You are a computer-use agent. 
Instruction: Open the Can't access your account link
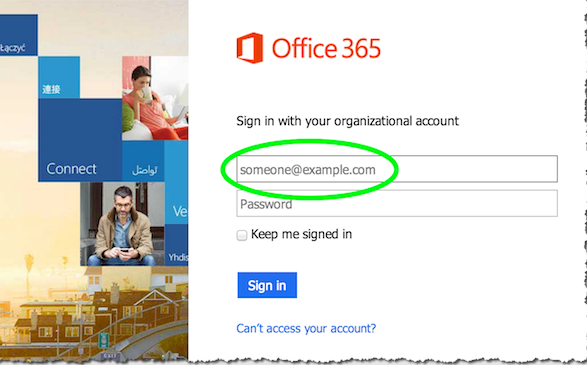click(306, 328)
